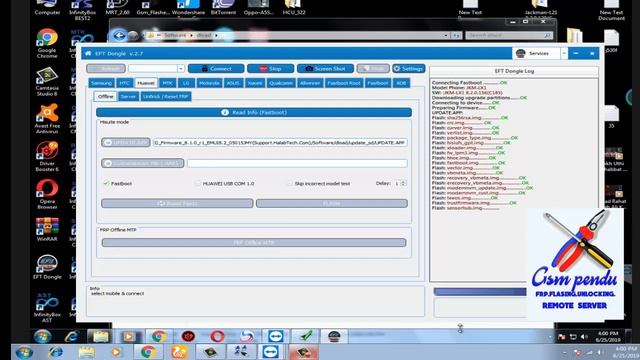Switch to the Samsung tab

click(102, 83)
